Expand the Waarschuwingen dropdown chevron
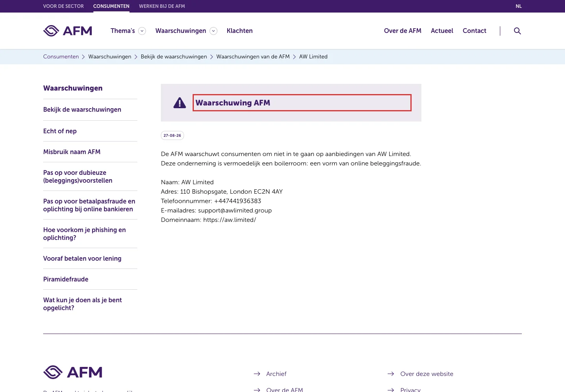Viewport: 565px width, 392px height. click(x=213, y=31)
